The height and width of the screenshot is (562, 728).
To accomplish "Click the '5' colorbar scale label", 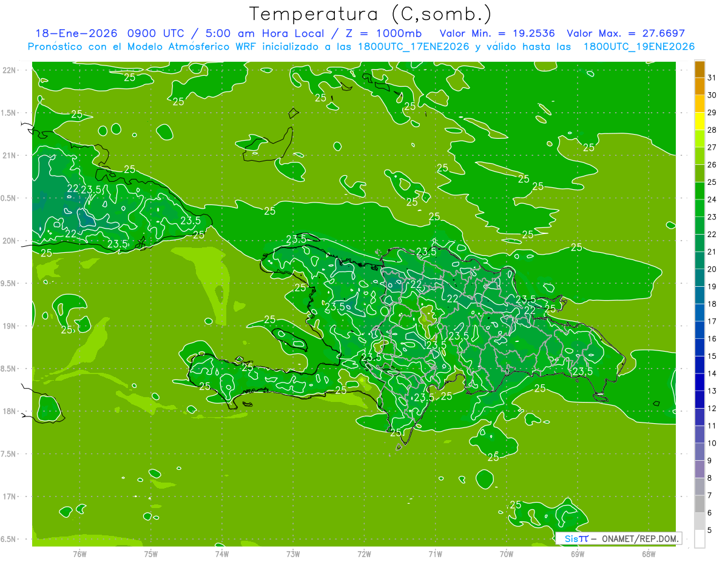I will (710, 530).
